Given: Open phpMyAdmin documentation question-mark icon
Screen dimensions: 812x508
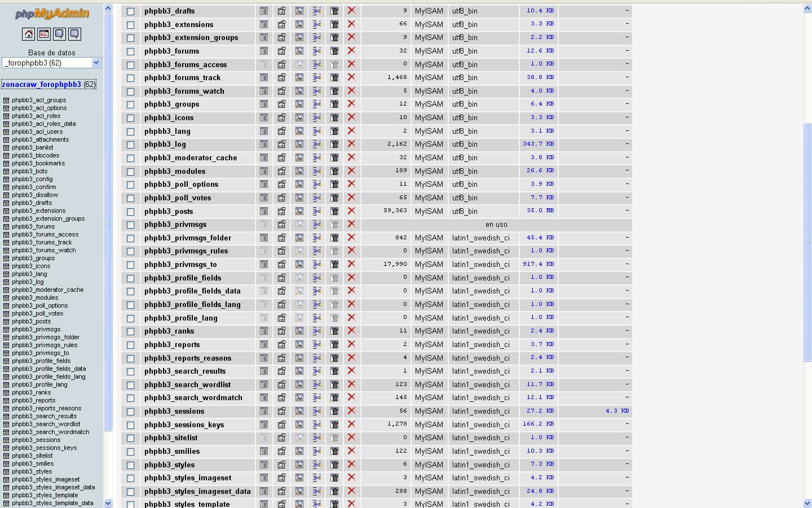Looking at the screenshot, I should point(59,34).
